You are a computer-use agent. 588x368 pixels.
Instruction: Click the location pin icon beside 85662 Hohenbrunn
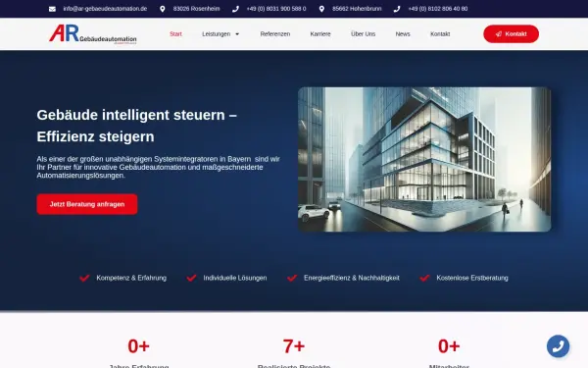click(x=321, y=9)
